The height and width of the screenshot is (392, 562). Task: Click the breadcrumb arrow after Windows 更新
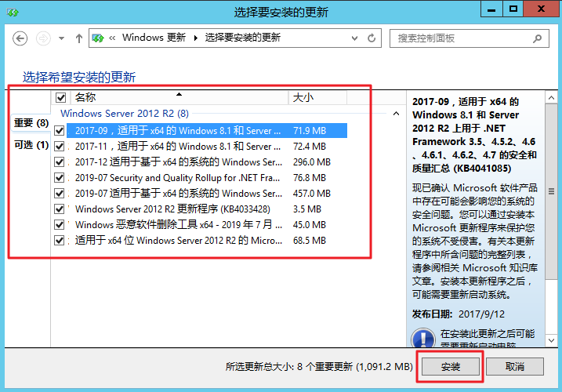(196, 38)
